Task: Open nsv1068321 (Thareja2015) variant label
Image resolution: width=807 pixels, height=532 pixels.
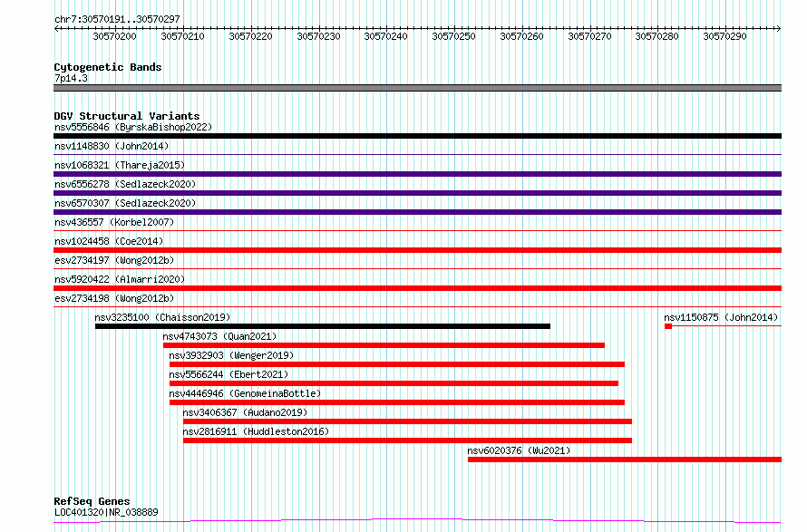Action: click(x=120, y=165)
